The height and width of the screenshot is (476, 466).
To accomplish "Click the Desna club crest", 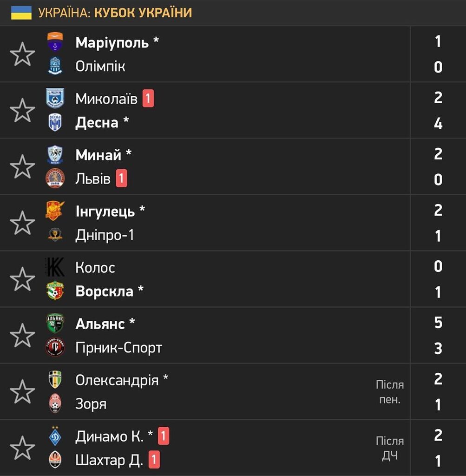I will coord(55,122).
